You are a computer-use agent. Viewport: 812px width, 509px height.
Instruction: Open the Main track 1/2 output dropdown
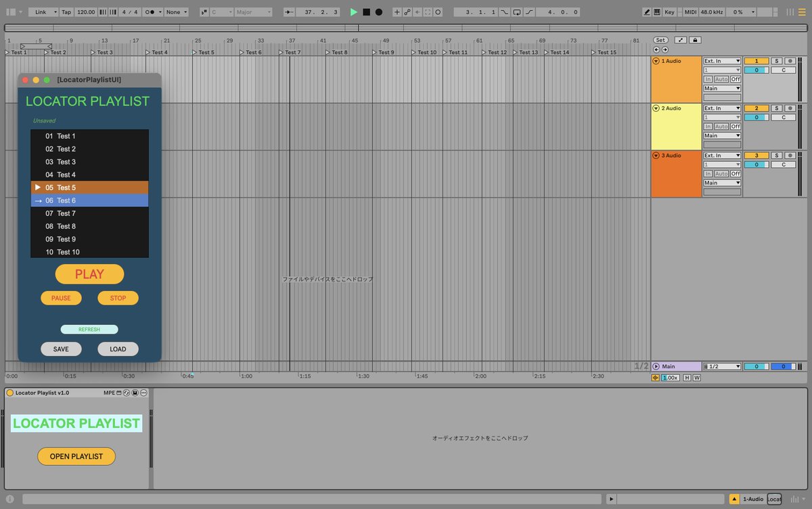(x=722, y=366)
